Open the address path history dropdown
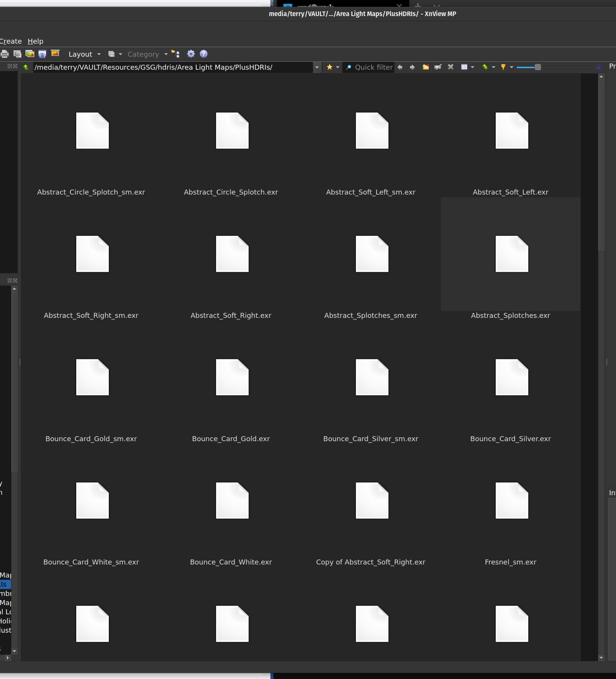Viewport: 616px width, 679px height. (317, 67)
